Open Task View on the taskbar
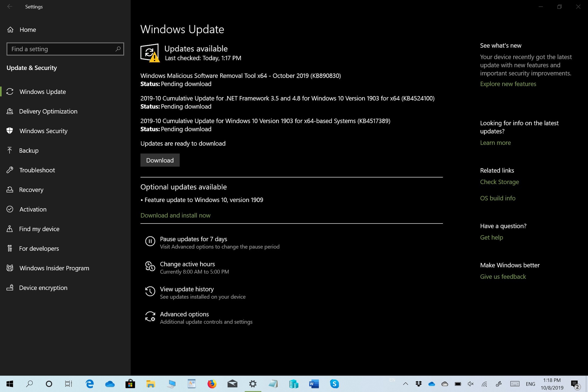Viewport: 588px width, 392px height. tap(69, 384)
